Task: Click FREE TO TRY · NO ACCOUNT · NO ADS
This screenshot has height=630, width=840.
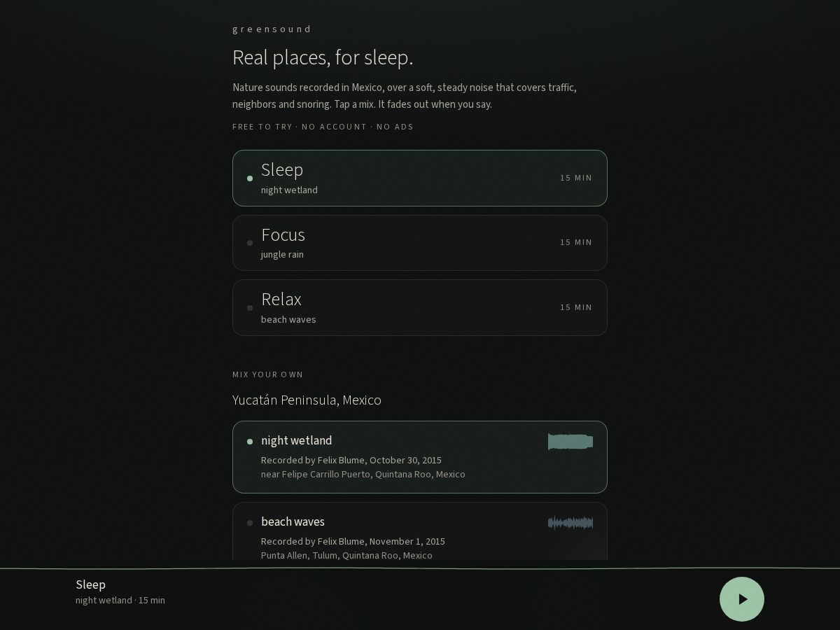Action: coord(323,127)
